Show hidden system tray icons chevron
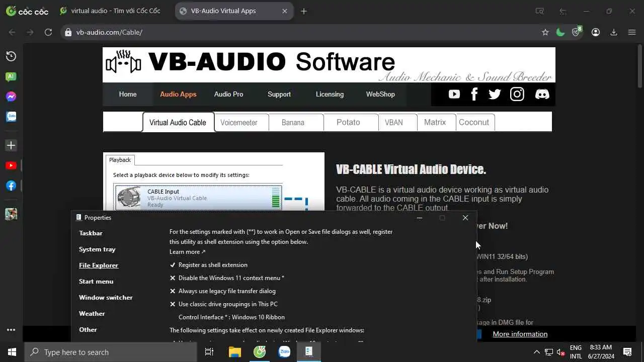Screen dimensions: 644x362 [536, 352]
